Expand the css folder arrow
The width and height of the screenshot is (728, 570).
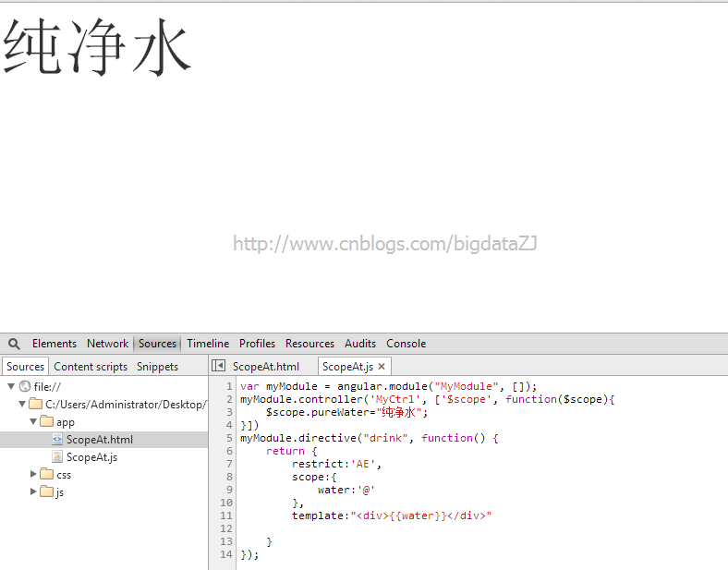[33, 474]
